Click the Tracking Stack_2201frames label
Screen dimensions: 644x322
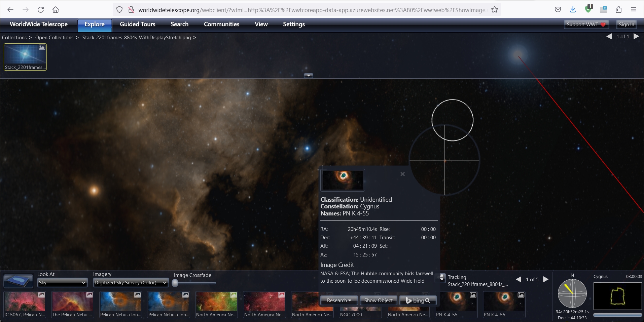478,281
